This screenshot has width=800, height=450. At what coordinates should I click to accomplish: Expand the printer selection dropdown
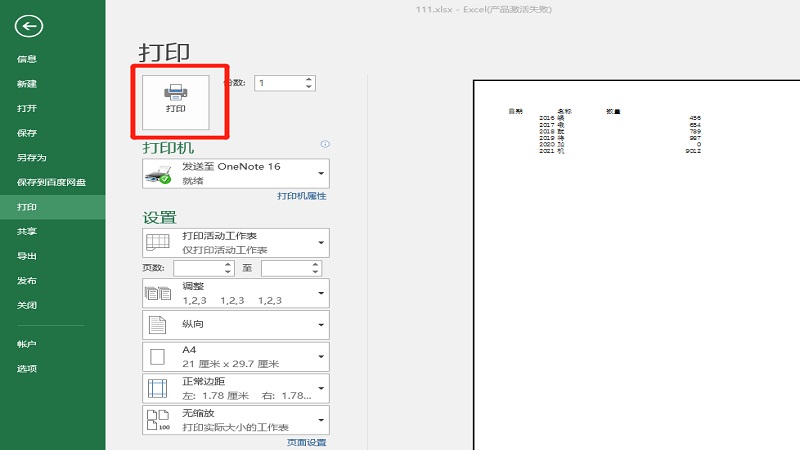(x=320, y=174)
